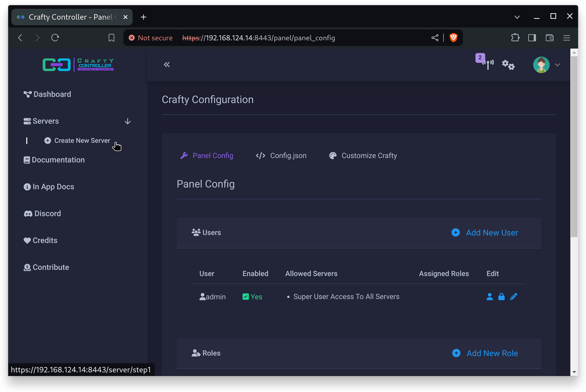Screen dimensions: 586x392
Task: Click Add New User
Action: tap(485, 233)
